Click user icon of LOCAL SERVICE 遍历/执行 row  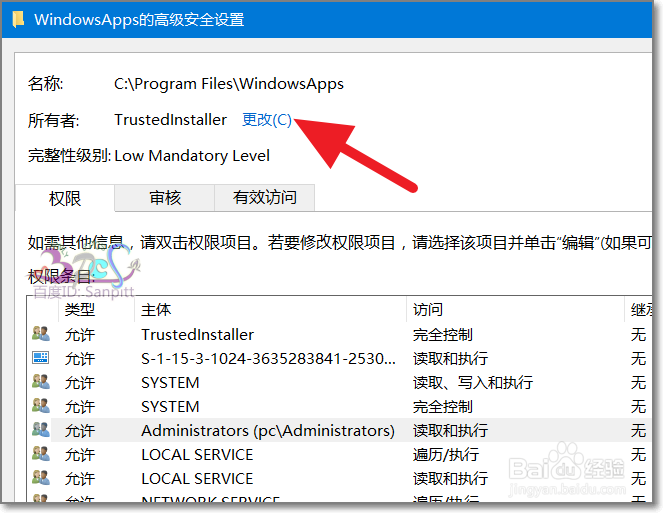41,454
